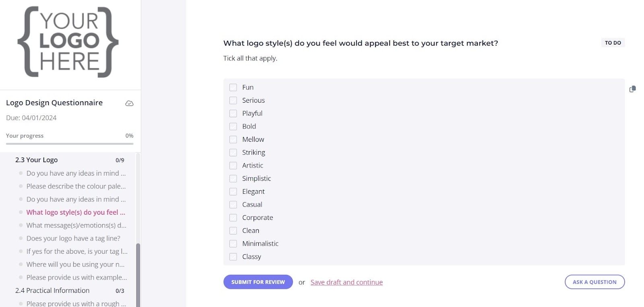The image size is (644, 307).
Task: Check the Corporate option
Action: tap(233, 218)
